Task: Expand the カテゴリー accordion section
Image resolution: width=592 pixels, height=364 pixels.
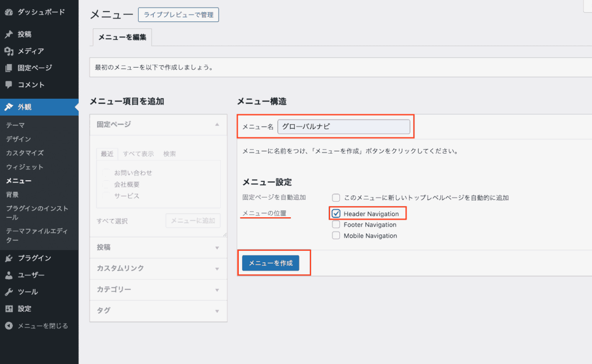Action: point(158,289)
